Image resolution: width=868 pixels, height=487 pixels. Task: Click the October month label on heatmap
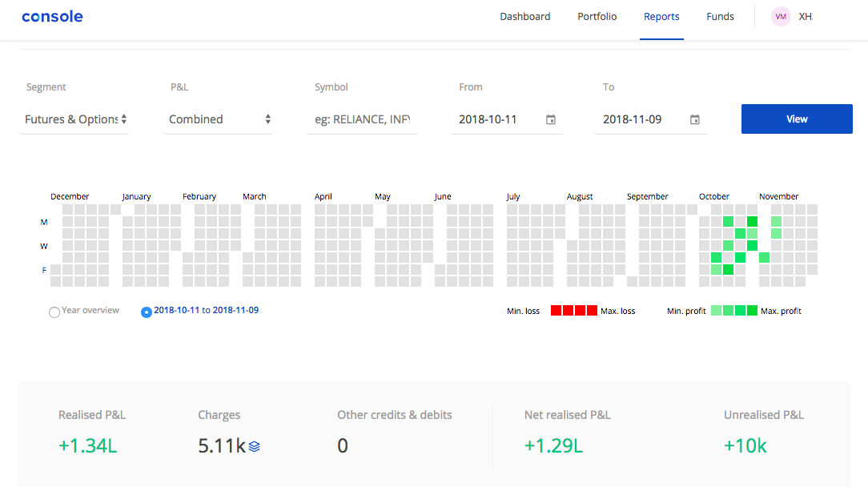pos(714,197)
